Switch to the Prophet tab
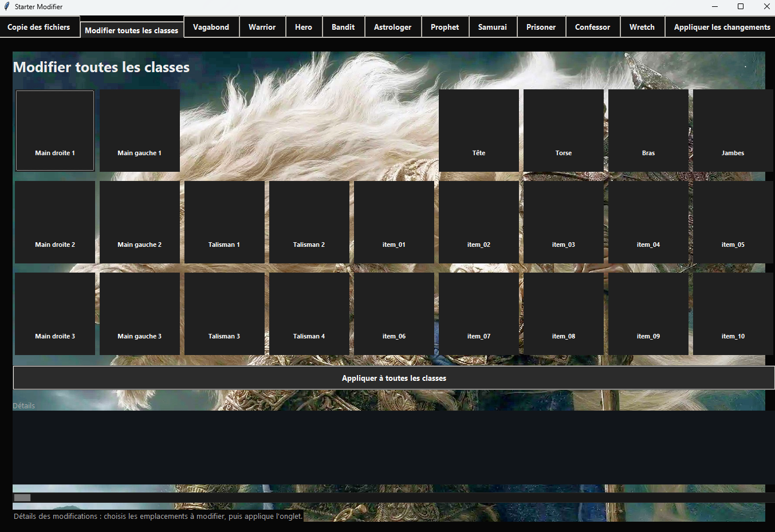 tap(444, 27)
